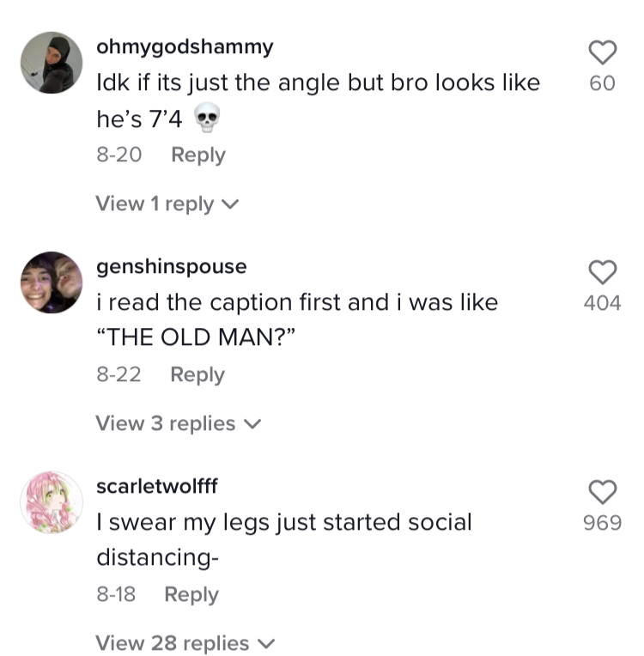Visit the genshinspouse username link
The image size is (644, 656).
[x=172, y=267]
